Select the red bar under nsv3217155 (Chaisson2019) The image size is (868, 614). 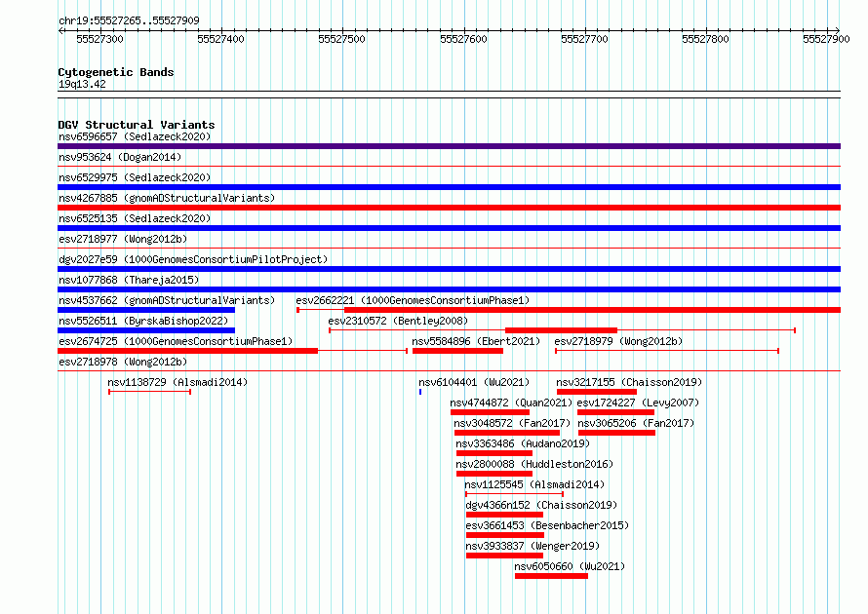pyautogui.click(x=597, y=392)
